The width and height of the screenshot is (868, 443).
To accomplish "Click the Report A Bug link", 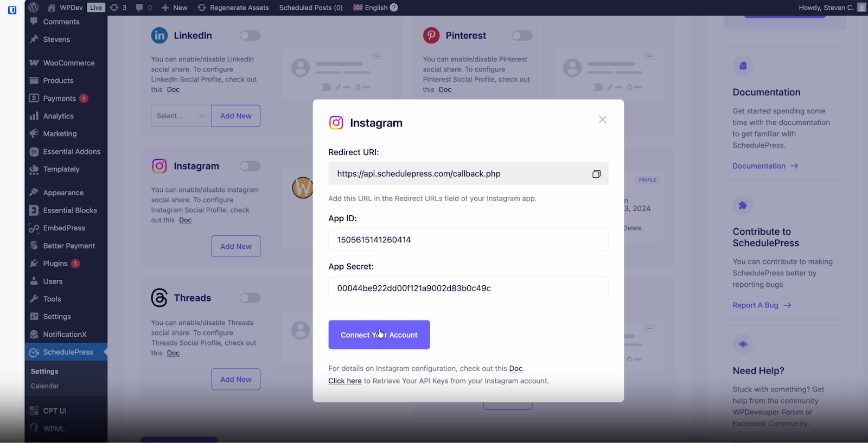I will (x=762, y=305).
